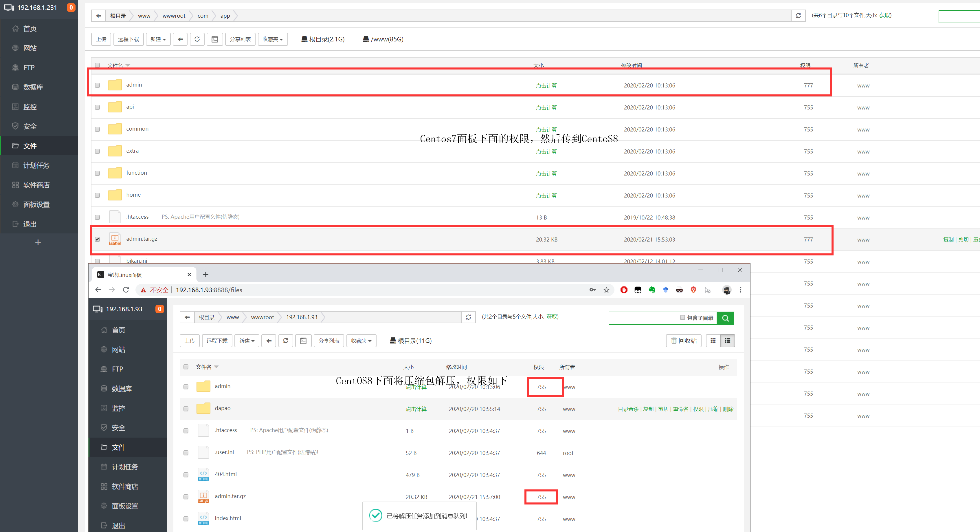Click address bar URL 192.168.1.93:8888/files
The height and width of the screenshot is (532, 980).
pyautogui.click(x=209, y=290)
